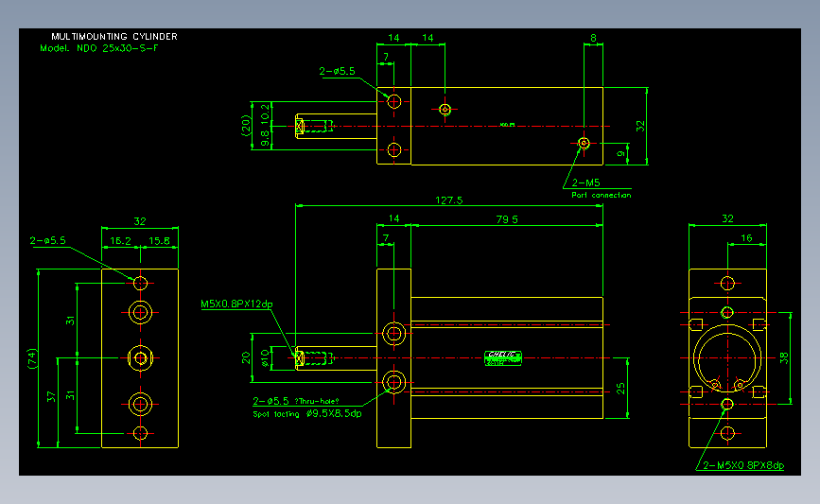Select the Spot facing ø9.5X8.5dp note
The width and height of the screenshot is (820, 504).
pyautogui.click(x=307, y=413)
